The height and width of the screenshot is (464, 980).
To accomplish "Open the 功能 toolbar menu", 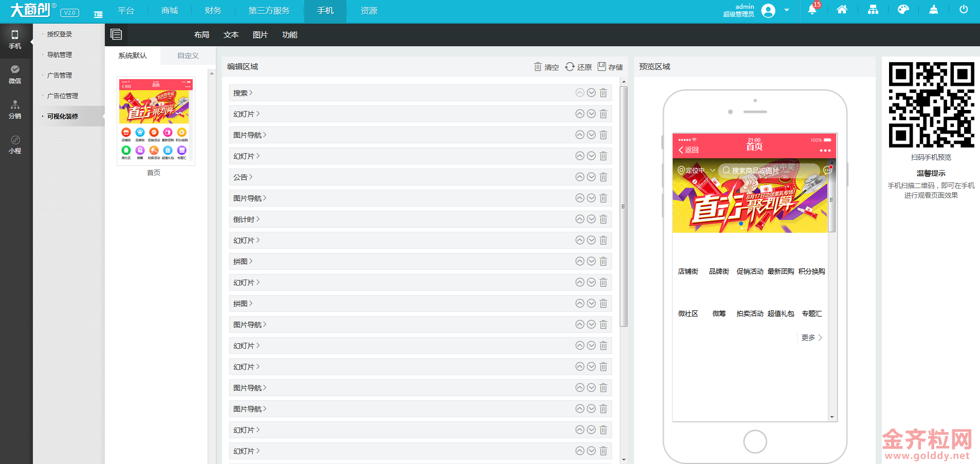I will click(290, 35).
